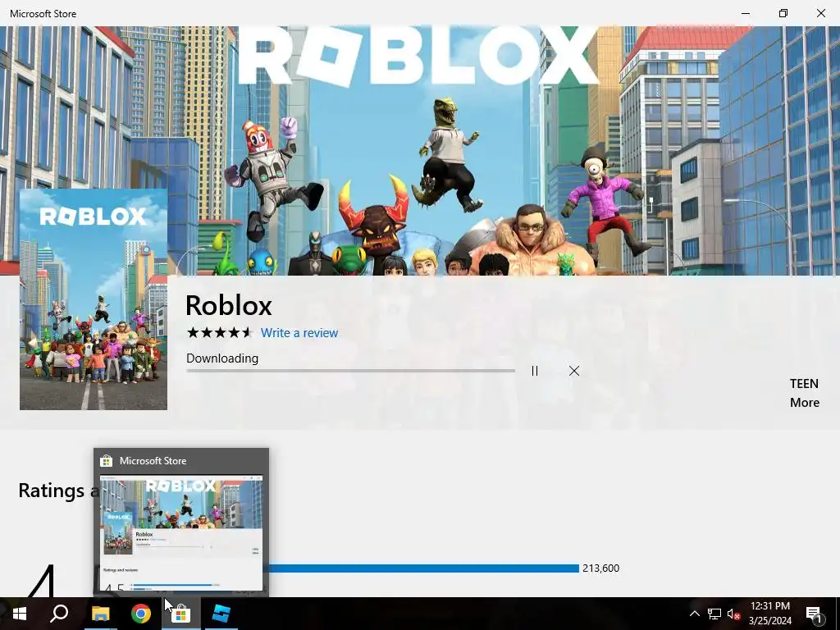Click the Roblox hero banner image
This screenshot has height=630, width=840.
420,151
